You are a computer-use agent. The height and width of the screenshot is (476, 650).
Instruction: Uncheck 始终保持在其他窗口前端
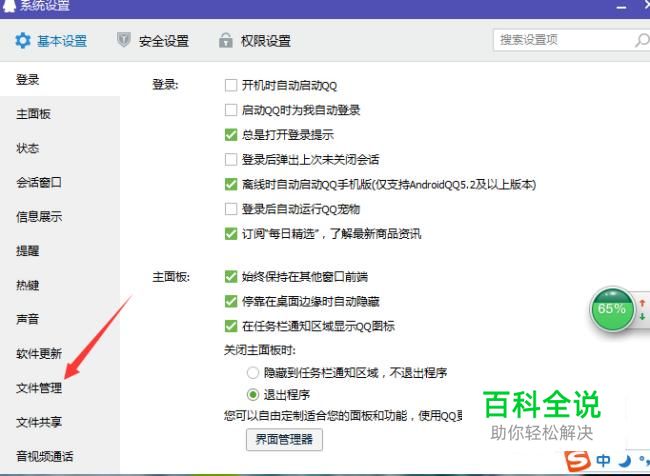[x=231, y=277]
